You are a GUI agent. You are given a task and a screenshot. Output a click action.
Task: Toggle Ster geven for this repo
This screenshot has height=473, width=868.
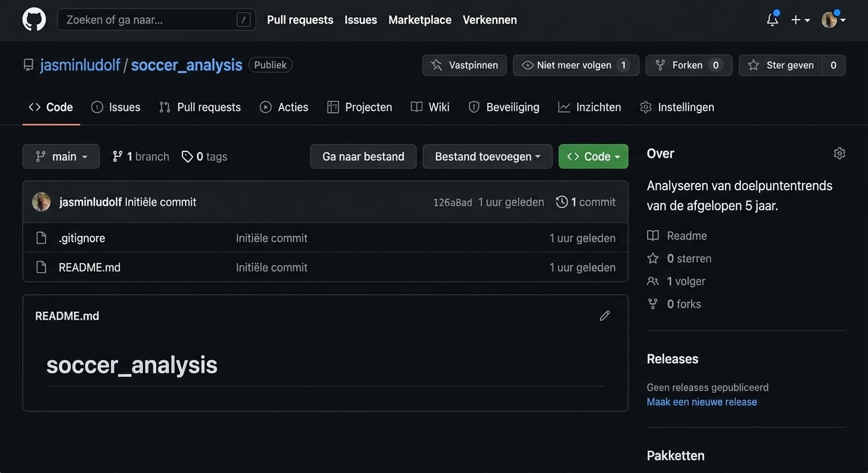point(781,65)
